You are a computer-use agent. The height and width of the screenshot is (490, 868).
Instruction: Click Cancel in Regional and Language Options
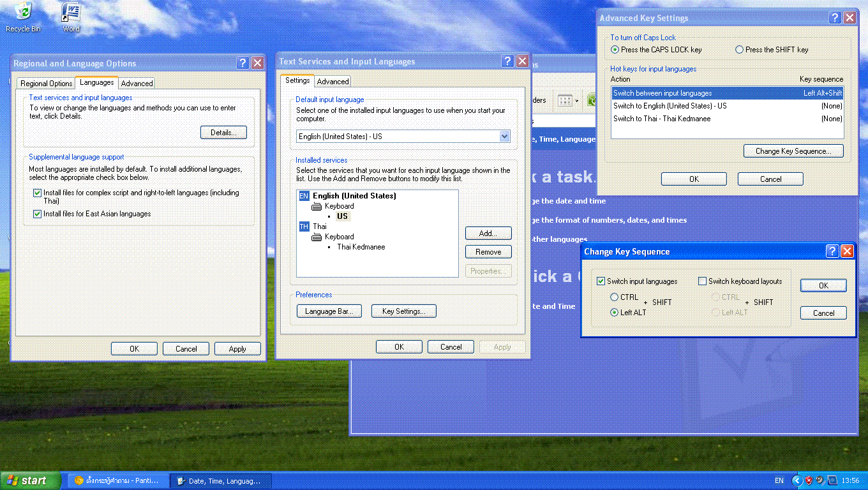(186, 348)
